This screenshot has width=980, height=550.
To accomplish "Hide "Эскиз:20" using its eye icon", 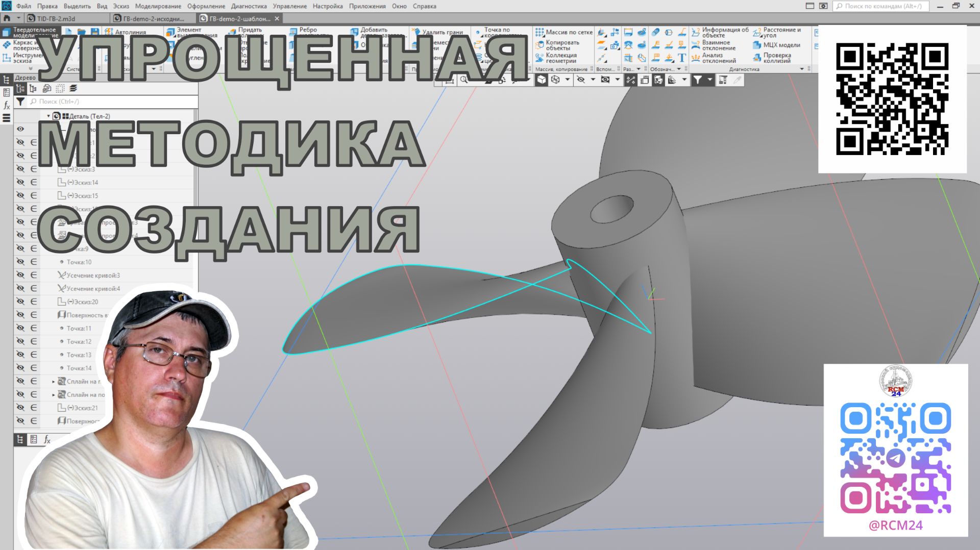I will click(20, 302).
